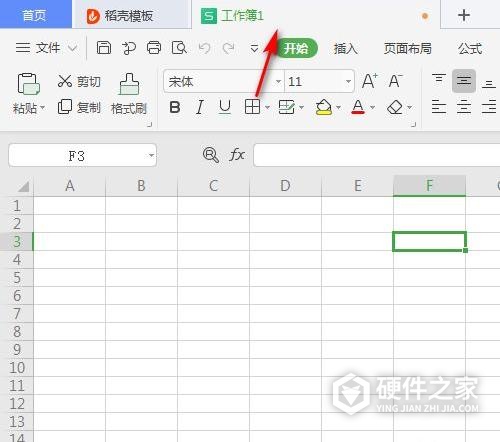Open font color dropdown arrow

click(373, 107)
